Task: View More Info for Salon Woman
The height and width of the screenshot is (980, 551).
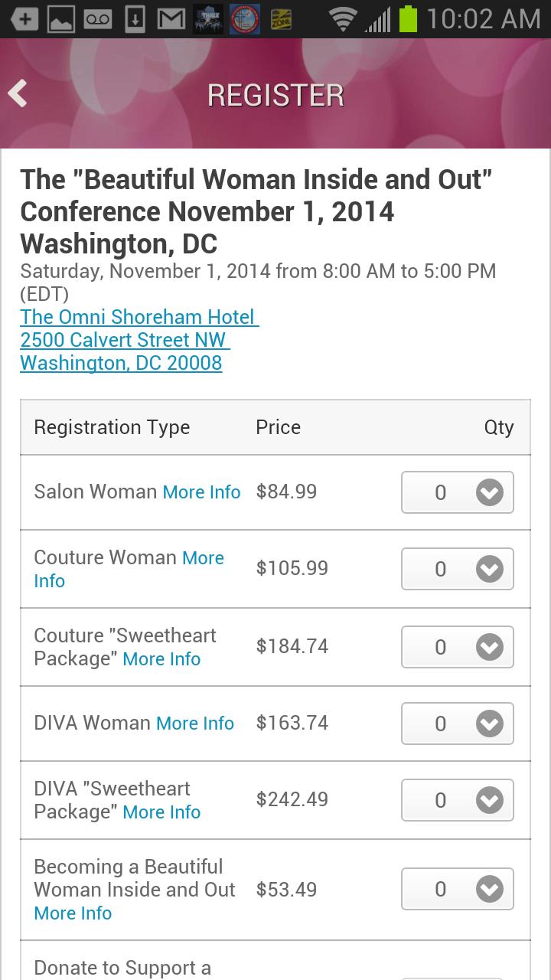Action: click(201, 492)
